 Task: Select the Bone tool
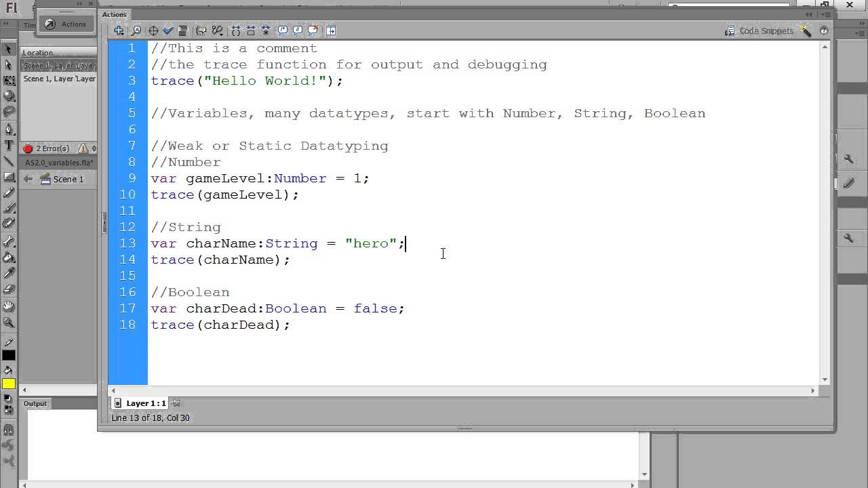[x=9, y=241]
